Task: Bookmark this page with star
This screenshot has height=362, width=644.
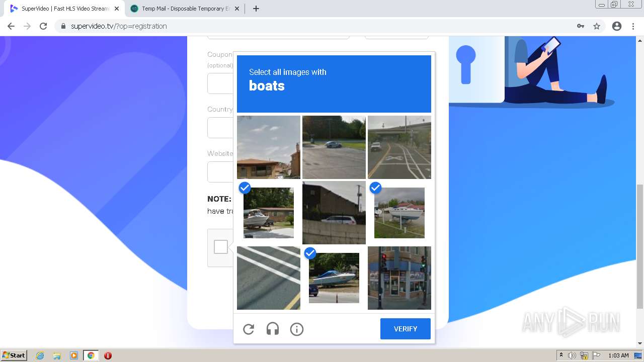Action: pos(597,26)
